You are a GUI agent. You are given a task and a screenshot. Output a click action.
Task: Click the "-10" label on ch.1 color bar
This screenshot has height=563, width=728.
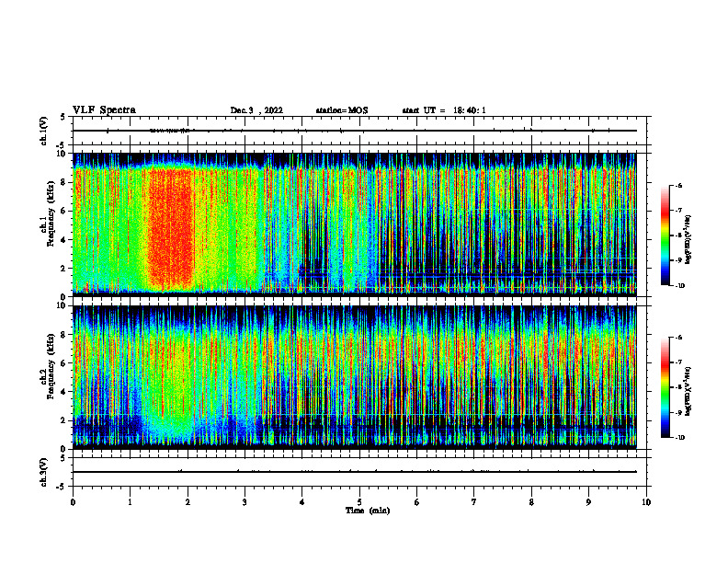[x=679, y=285]
